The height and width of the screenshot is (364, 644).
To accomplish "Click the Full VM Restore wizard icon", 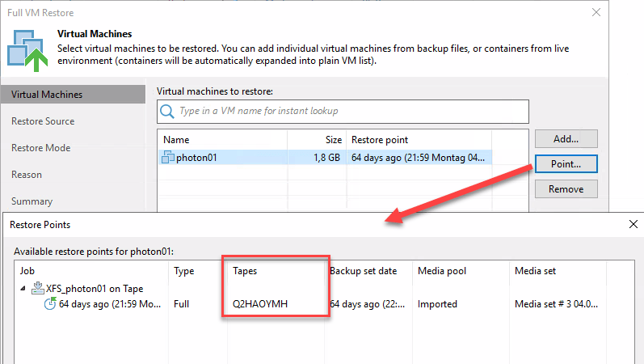I will [x=27, y=50].
